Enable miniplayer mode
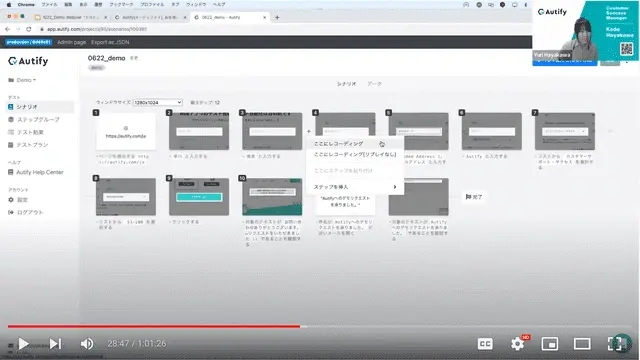This screenshot has width=640, height=360. [x=549, y=344]
